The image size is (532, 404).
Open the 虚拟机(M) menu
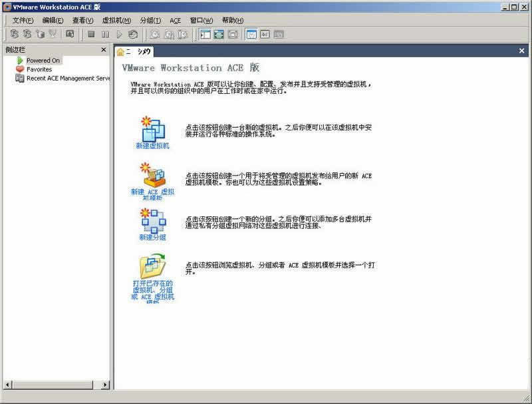pyautogui.click(x=116, y=21)
